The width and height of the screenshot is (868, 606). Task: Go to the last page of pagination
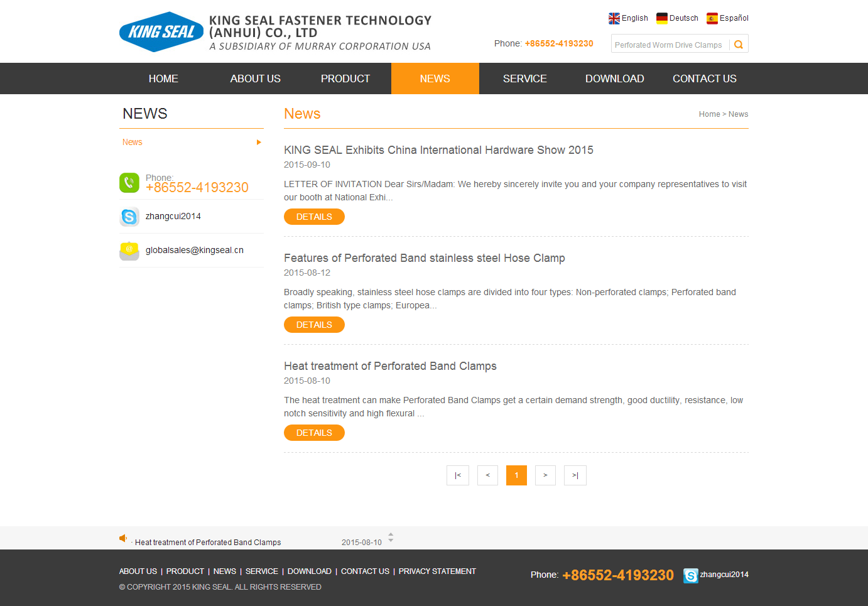coord(575,475)
